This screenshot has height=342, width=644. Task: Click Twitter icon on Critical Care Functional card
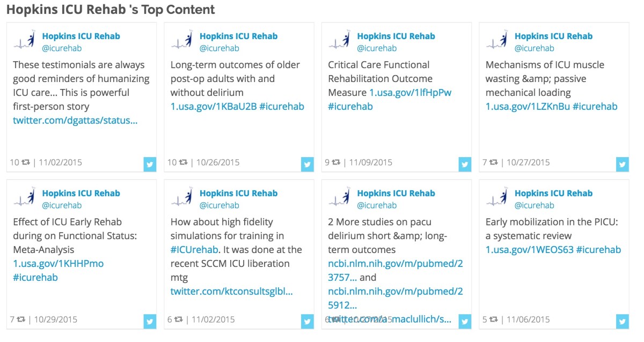point(465,165)
